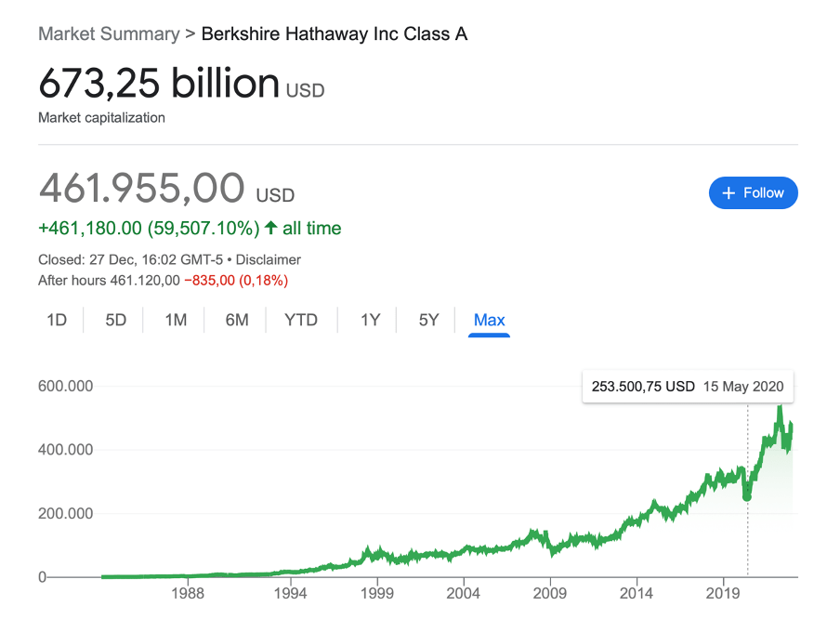The width and height of the screenshot is (840, 619).
Task: Show the 1M chart view
Action: tap(176, 320)
